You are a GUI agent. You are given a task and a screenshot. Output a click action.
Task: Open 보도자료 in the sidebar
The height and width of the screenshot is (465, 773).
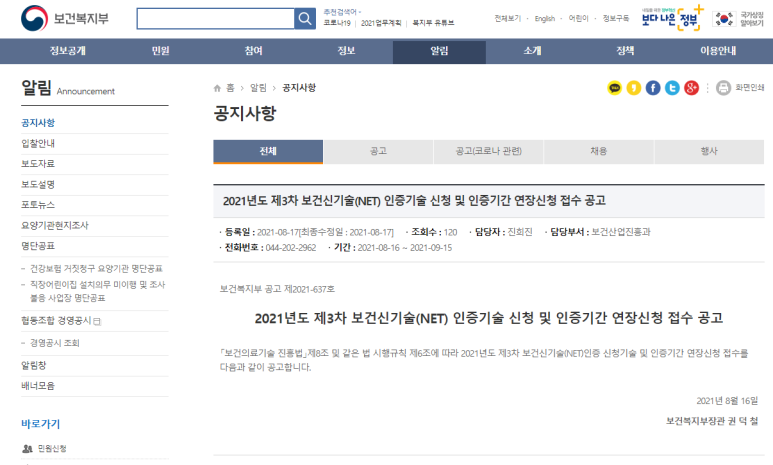(x=38, y=164)
